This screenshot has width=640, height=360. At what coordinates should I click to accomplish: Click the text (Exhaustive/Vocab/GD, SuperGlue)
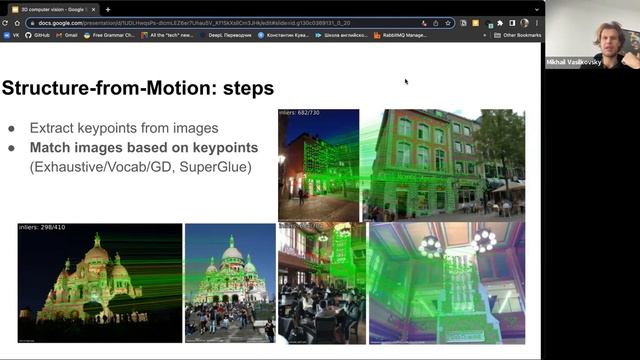click(x=140, y=167)
